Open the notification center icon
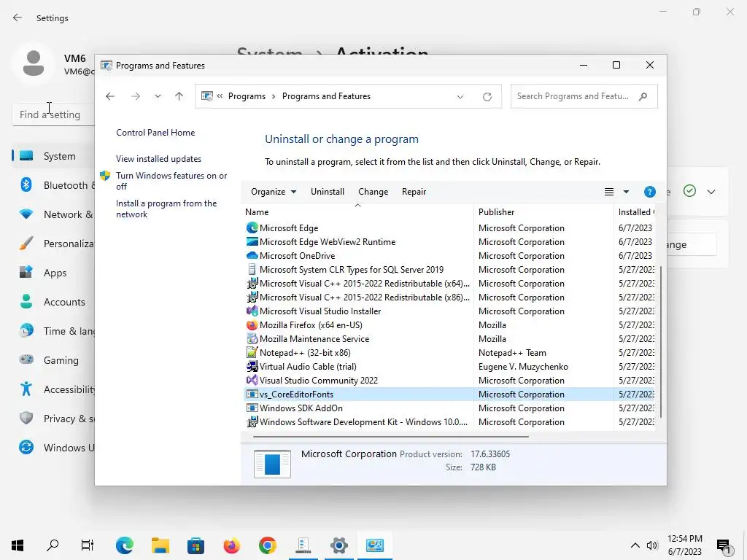 pyautogui.click(x=724, y=547)
